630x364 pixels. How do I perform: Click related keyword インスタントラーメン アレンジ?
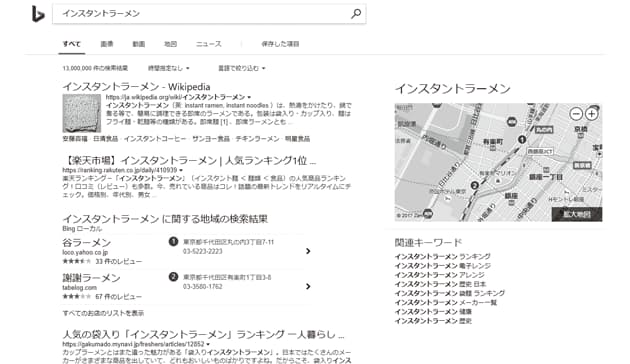[x=439, y=275]
